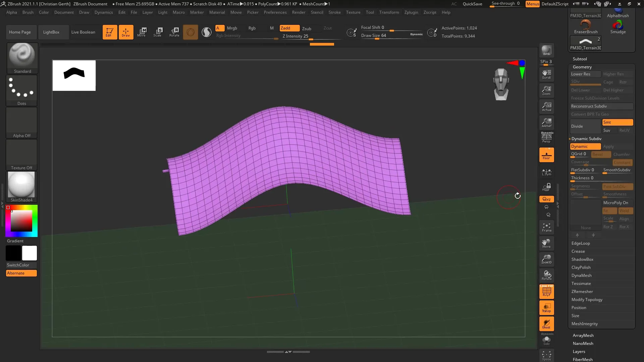644x362 pixels.
Task: Open the Transform menu
Action: [x=389, y=12]
